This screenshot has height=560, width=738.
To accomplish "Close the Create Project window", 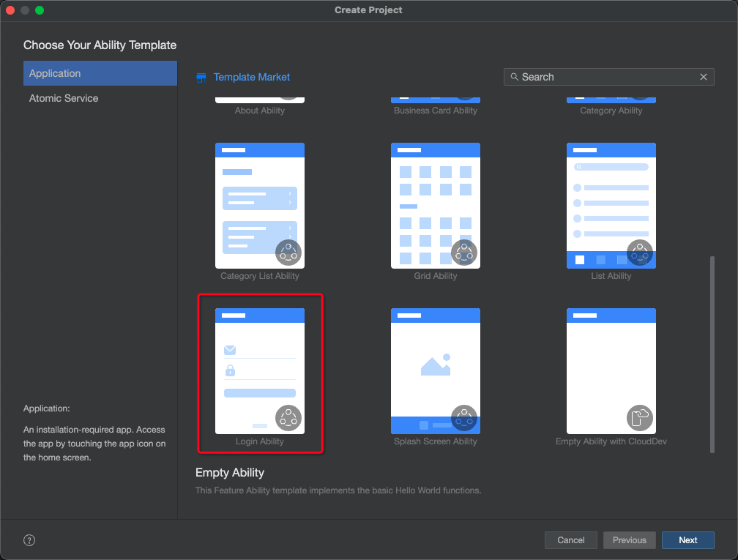I will (10, 10).
